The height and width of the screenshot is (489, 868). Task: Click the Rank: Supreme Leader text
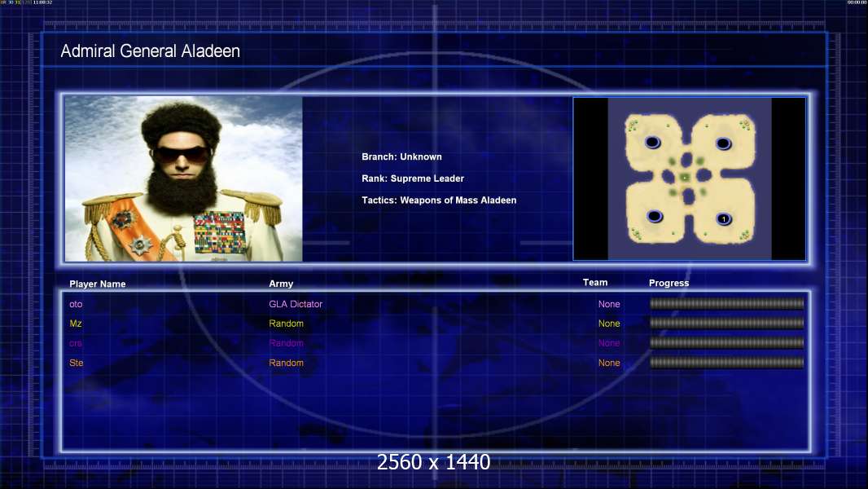(413, 178)
